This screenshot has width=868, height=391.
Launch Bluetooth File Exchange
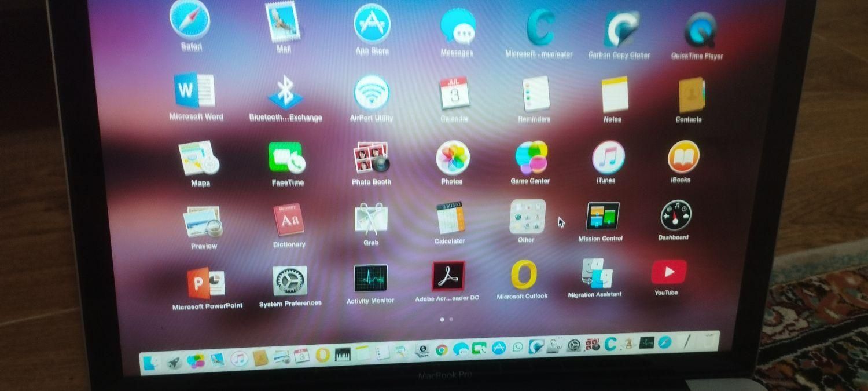[x=285, y=92]
